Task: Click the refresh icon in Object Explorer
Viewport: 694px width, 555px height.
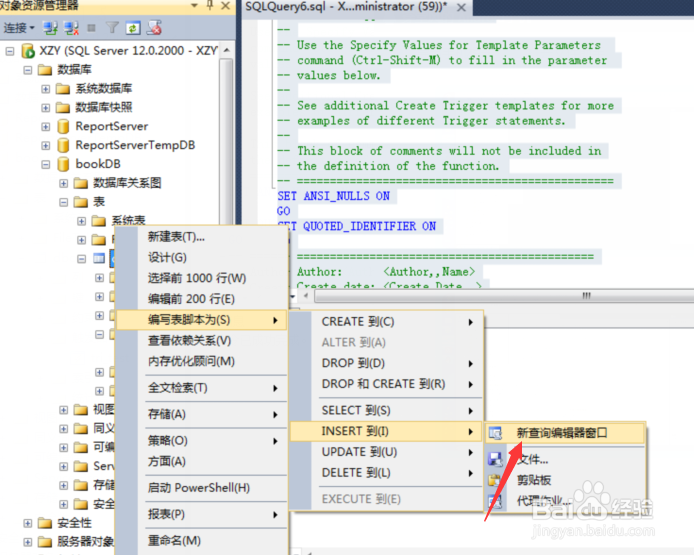Action: pos(133,28)
